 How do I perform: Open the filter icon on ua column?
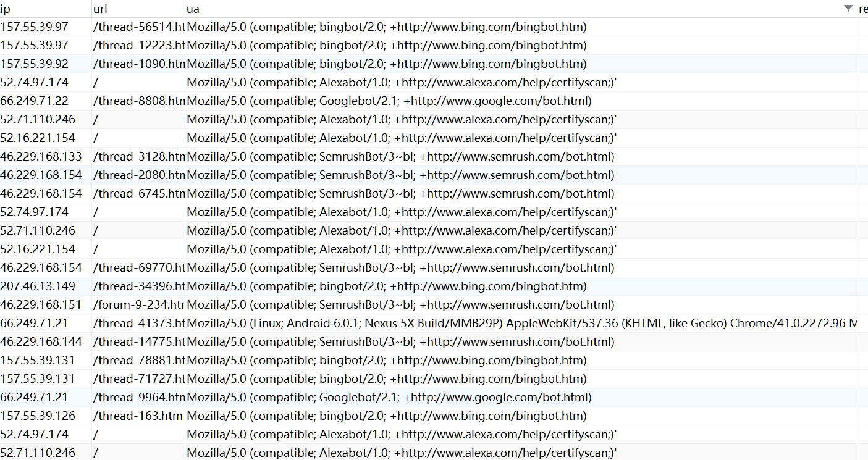pyautogui.click(x=848, y=9)
